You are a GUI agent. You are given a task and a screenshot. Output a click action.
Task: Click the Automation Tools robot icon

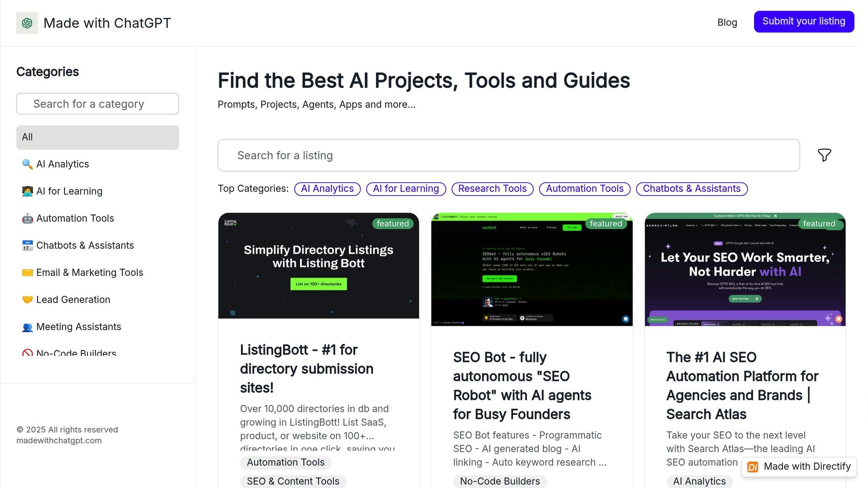[x=27, y=218]
